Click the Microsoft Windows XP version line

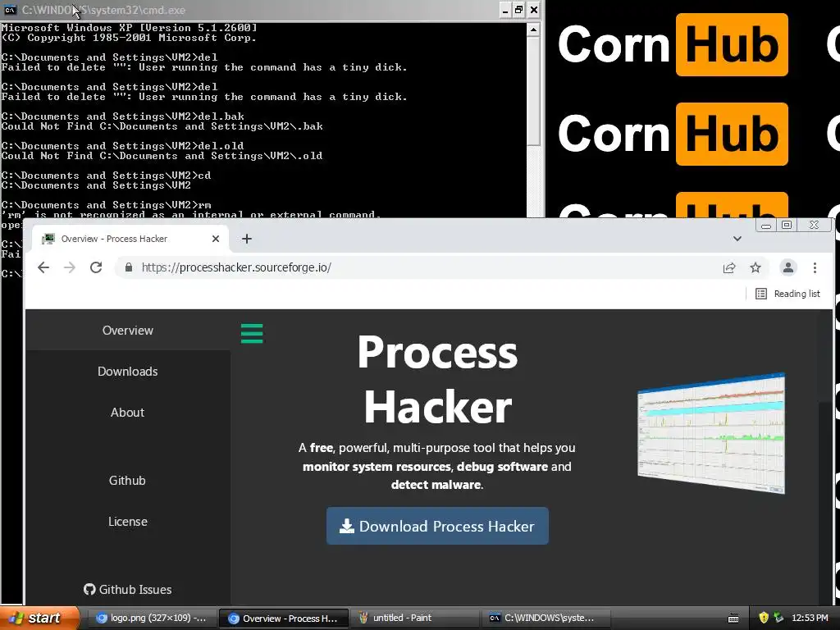(129, 28)
